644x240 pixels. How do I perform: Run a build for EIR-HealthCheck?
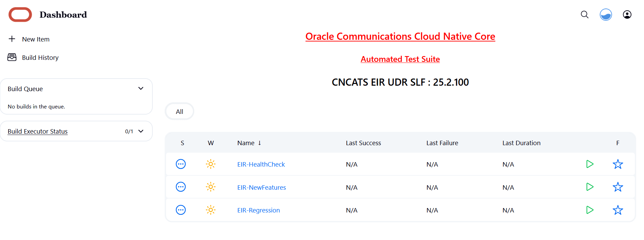click(x=590, y=164)
